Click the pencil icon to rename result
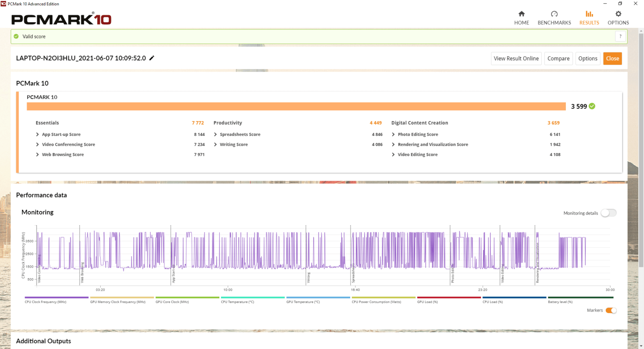The image size is (644, 349). tap(152, 58)
